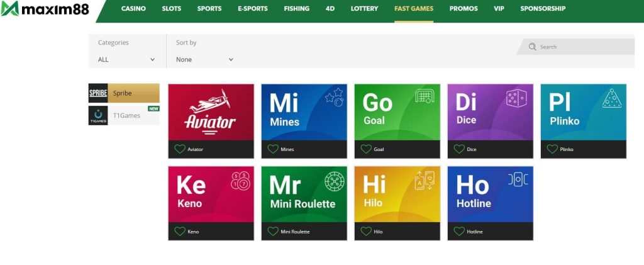Favorite the Dice game with heart
The width and height of the screenshot is (644, 265).
459,149
